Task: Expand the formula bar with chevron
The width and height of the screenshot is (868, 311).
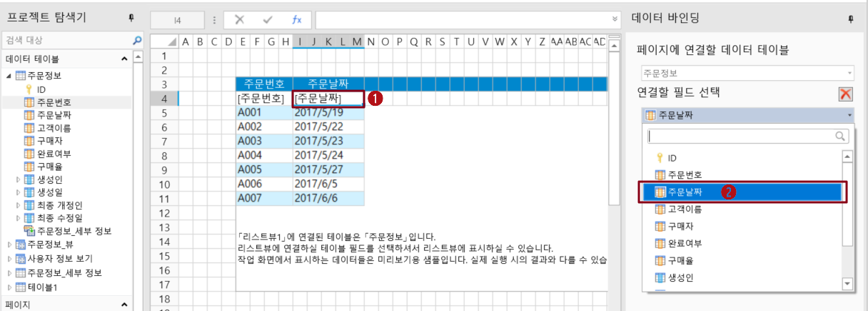Action: coord(615,19)
